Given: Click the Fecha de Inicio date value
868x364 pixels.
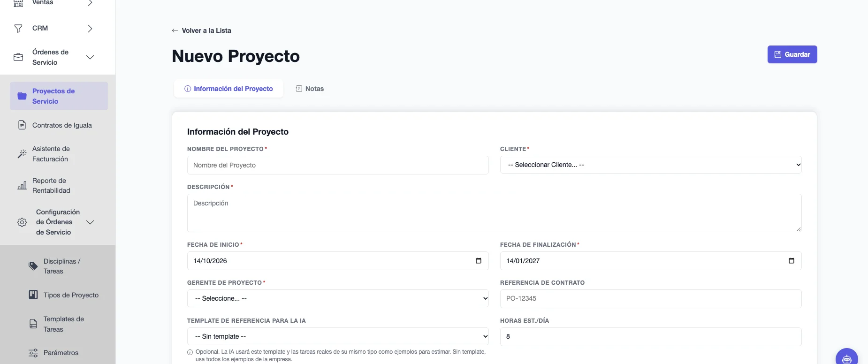Looking at the screenshot, I should click(x=210, y=261).
